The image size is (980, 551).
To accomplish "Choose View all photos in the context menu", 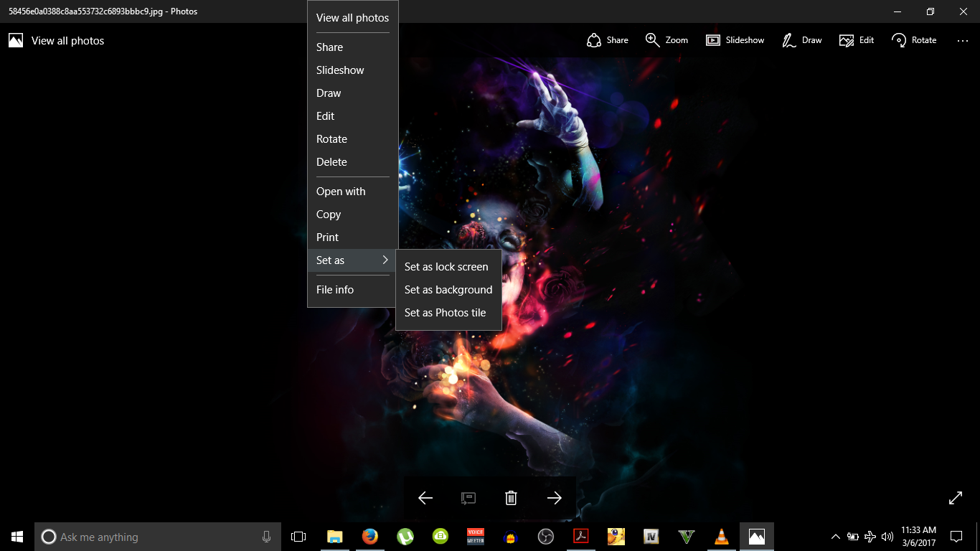I will [353, 18].
